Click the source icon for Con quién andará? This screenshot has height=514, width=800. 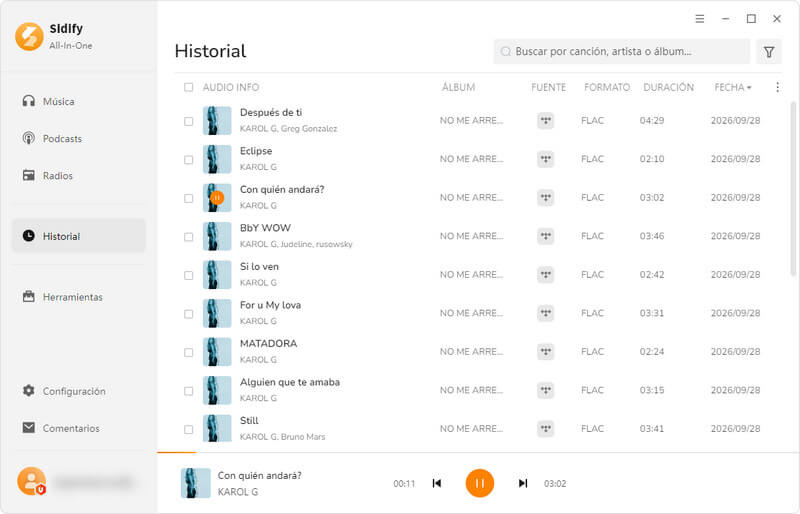545,198
